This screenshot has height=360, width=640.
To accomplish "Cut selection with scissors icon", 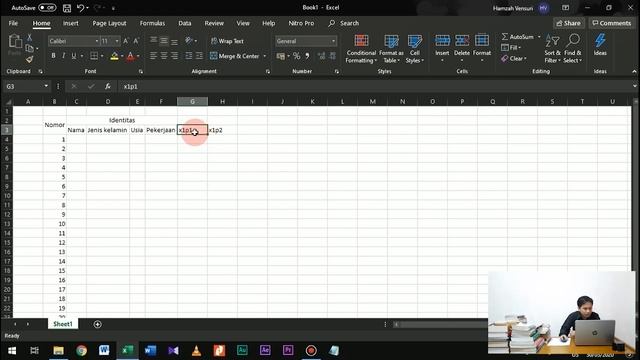I will click(x=29, y=38).
